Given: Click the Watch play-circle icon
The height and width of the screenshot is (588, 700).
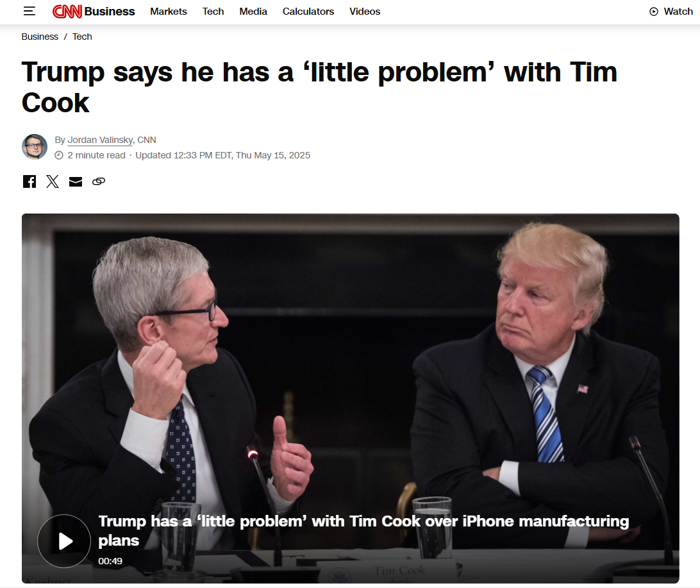Looking at the screenshot, I should point(654,12).
